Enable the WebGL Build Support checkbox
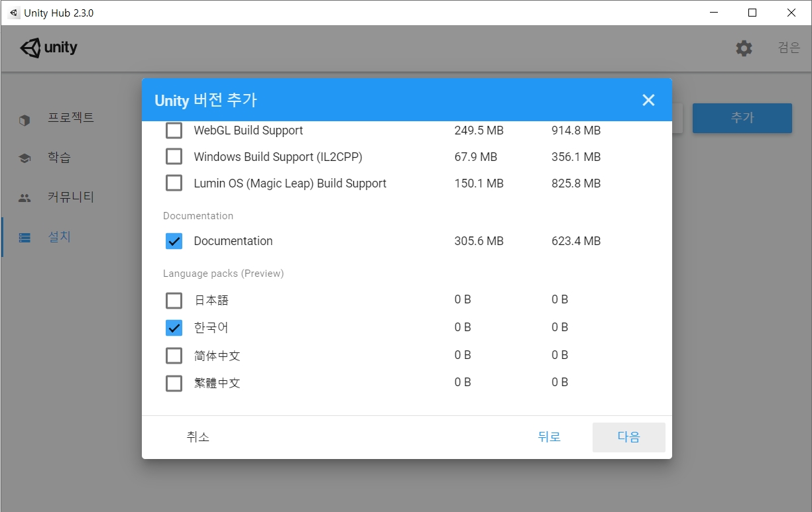This screenshot has width=812, height=512. (x=174, y=130)
